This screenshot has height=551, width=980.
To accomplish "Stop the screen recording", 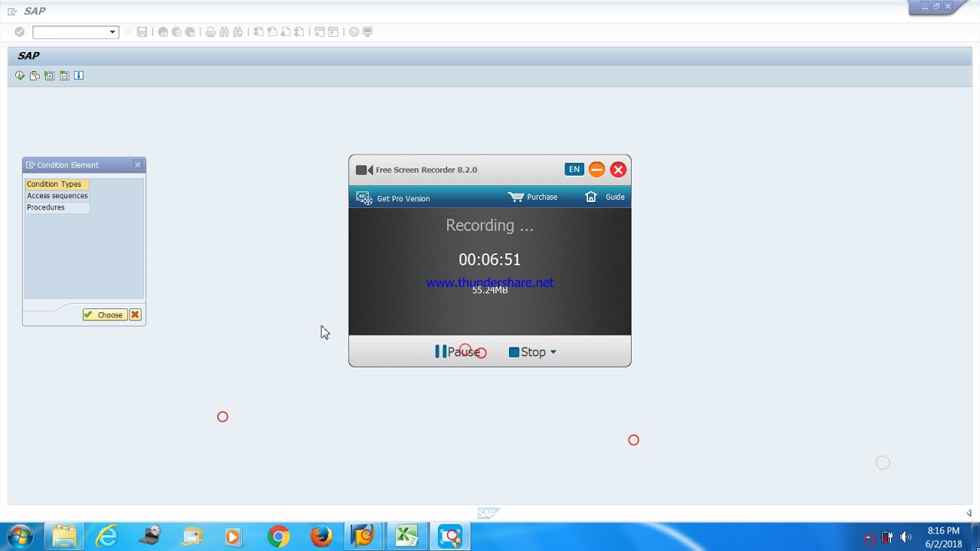I will pyautogui.click(x=528, y=352).
